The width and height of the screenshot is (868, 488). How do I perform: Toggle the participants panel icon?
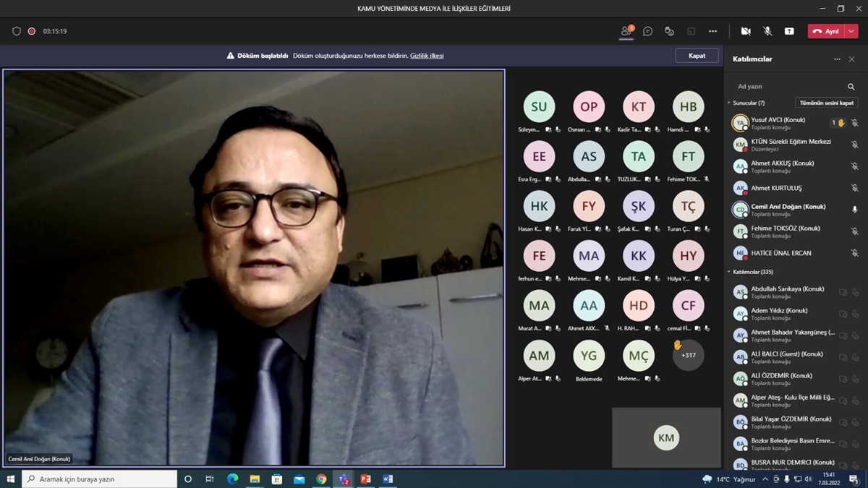626,31
